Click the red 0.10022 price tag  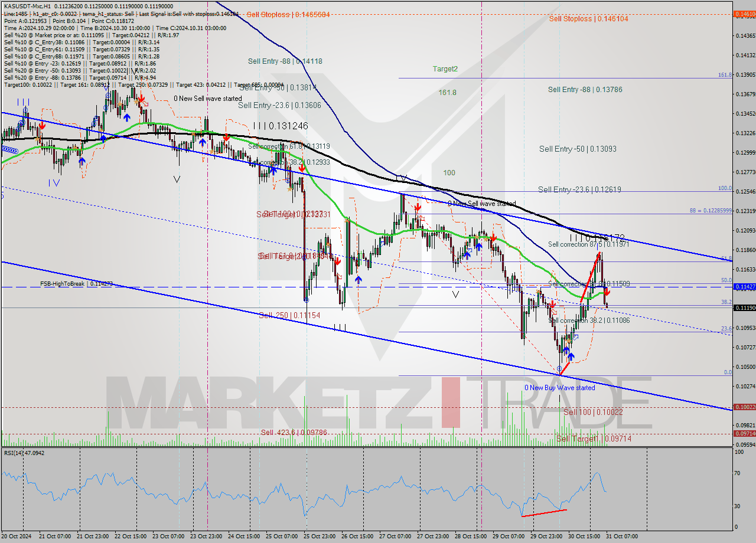(x=744, y=407)
